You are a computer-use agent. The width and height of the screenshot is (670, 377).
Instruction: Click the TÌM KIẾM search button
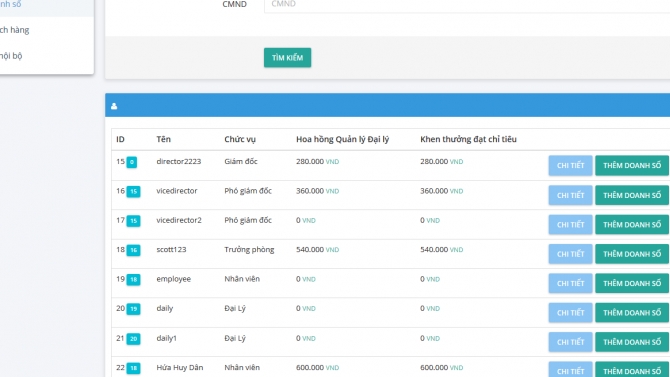(x=287, y=58)
